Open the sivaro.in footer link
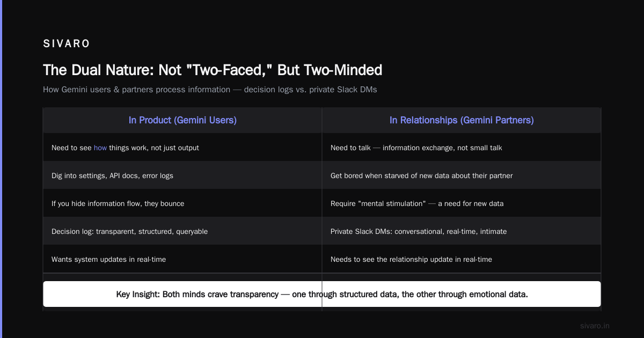The image size is (644, 338). [595, 326]
